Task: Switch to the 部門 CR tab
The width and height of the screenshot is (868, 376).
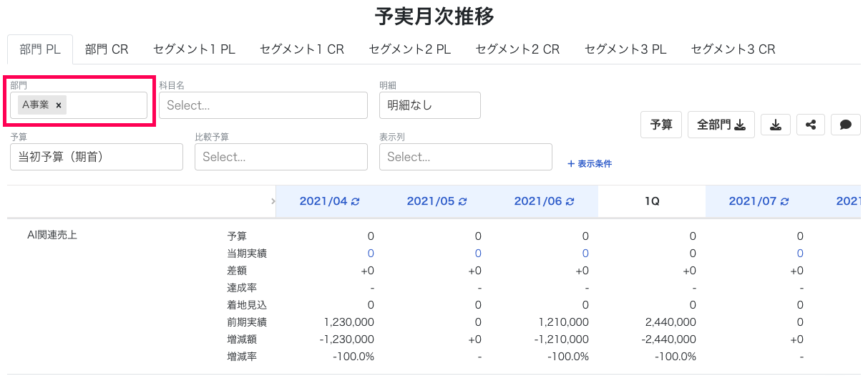Action: pyautogui.click(x=107, y=49)
